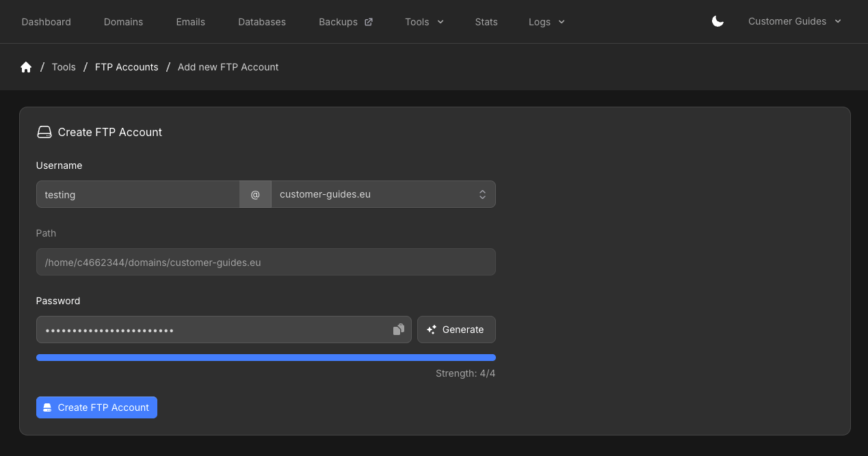
Task: Click the Password label
Action: 58,301
